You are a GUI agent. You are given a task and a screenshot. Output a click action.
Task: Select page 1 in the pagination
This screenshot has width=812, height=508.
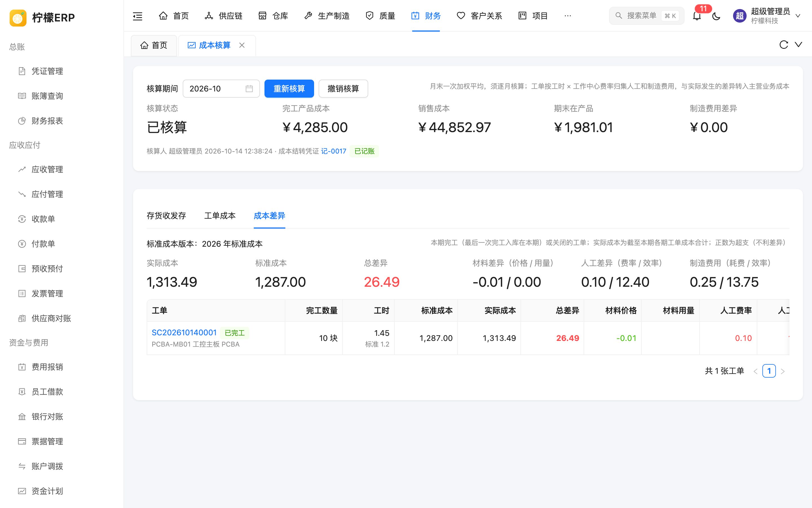coord(769,371)
